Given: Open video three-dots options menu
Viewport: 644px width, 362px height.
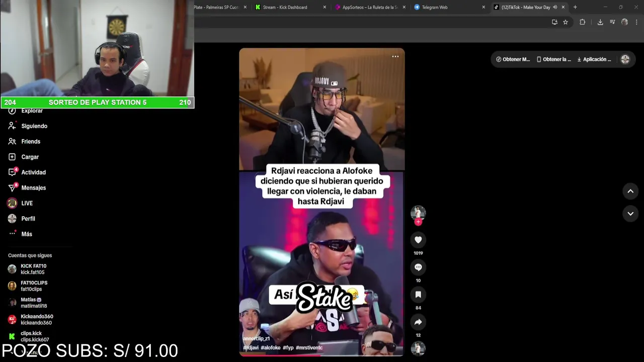Looking at the screenshot, I should tap(395, 56).
